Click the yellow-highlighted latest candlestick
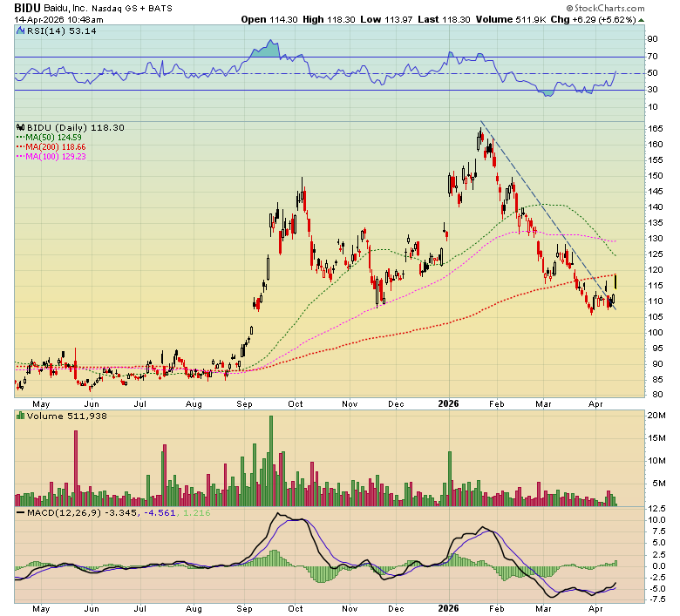This screenshot has height=616, width=680. (x=615, y=281)
